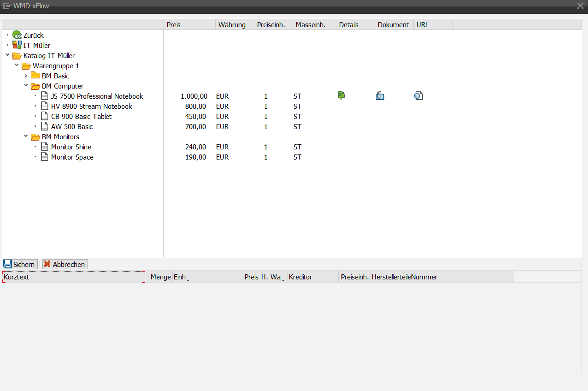Click the IT Müller supplier icon
The width and height of the screenshot is (588, 391).
click(17, 45)
